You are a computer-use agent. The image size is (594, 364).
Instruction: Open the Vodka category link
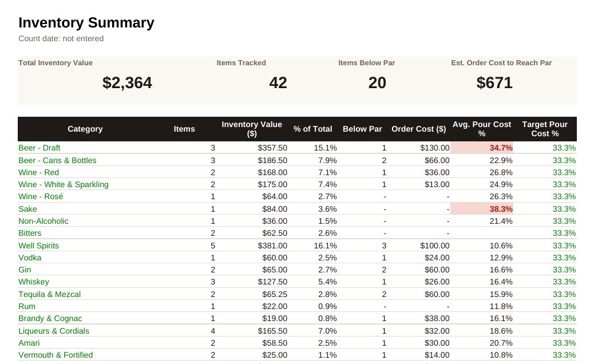(30, 258)
